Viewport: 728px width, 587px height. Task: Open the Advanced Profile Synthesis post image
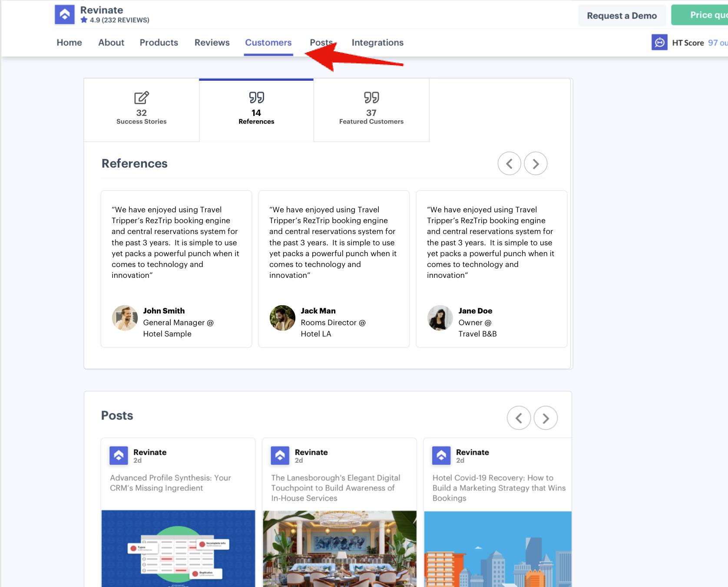click(x=178, y=549)
